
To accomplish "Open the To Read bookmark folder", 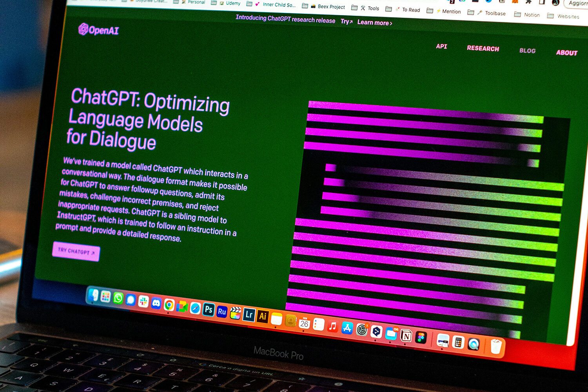I will click(x=403, y=10).
